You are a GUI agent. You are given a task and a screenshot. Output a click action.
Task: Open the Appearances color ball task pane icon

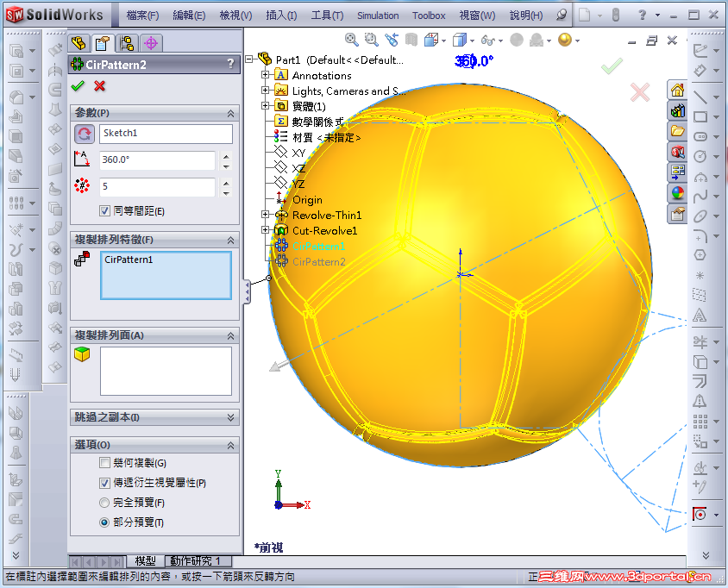pos(678,192)
